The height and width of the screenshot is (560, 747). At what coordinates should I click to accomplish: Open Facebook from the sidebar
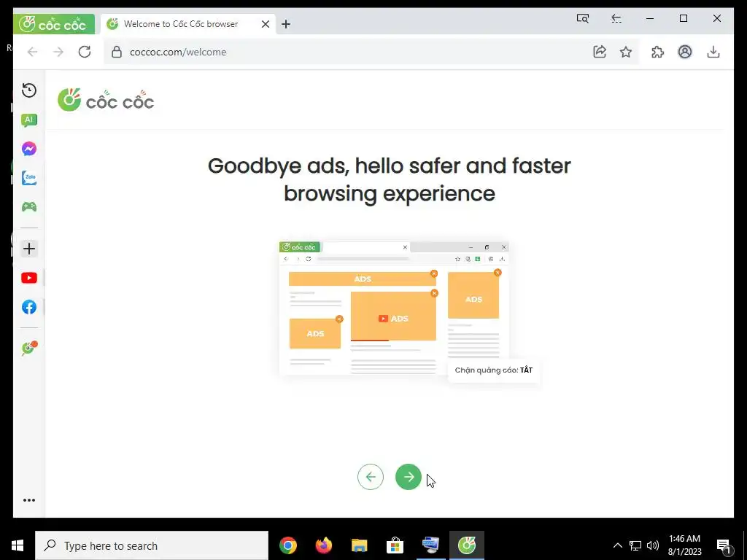coord(29,307)
